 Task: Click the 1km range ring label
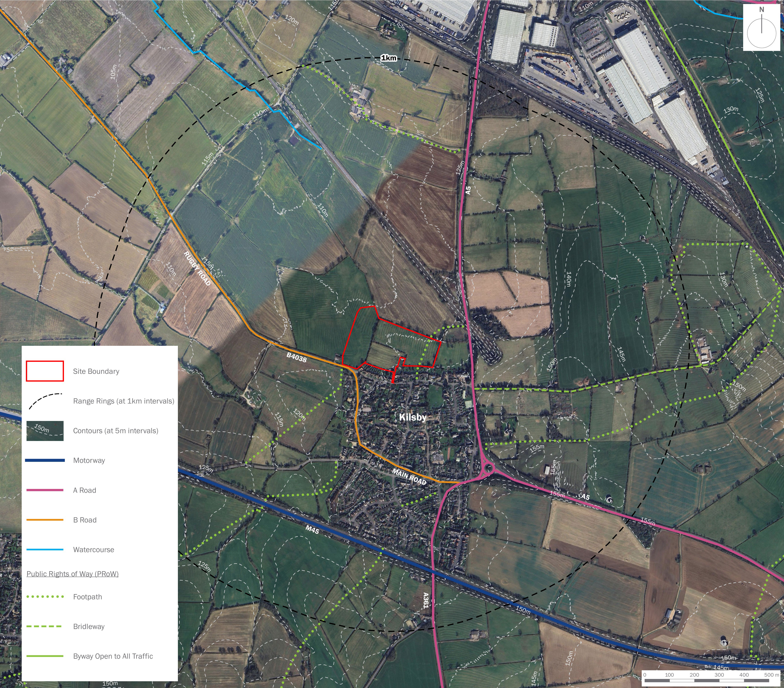389,58
